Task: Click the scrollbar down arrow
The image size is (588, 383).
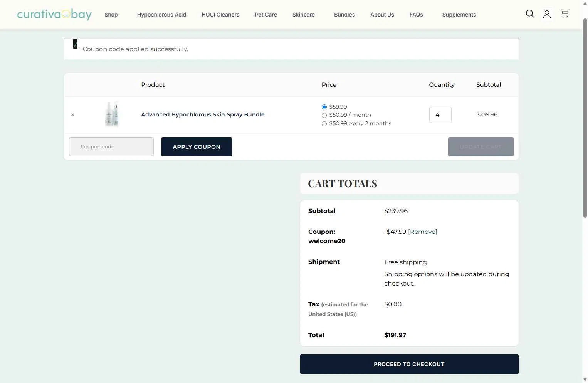Action: point(585,380)
